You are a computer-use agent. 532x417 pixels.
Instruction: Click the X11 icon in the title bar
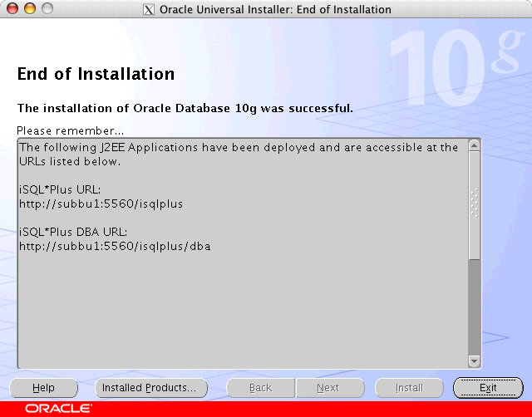150,10
